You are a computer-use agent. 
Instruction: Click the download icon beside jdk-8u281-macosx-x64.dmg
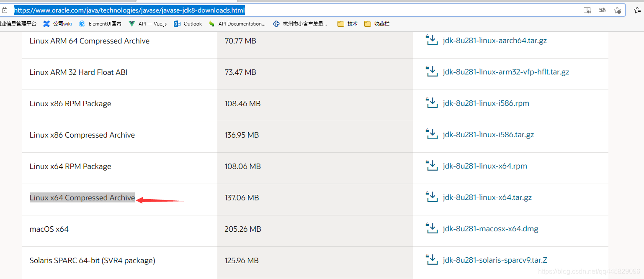click(432, 228)
